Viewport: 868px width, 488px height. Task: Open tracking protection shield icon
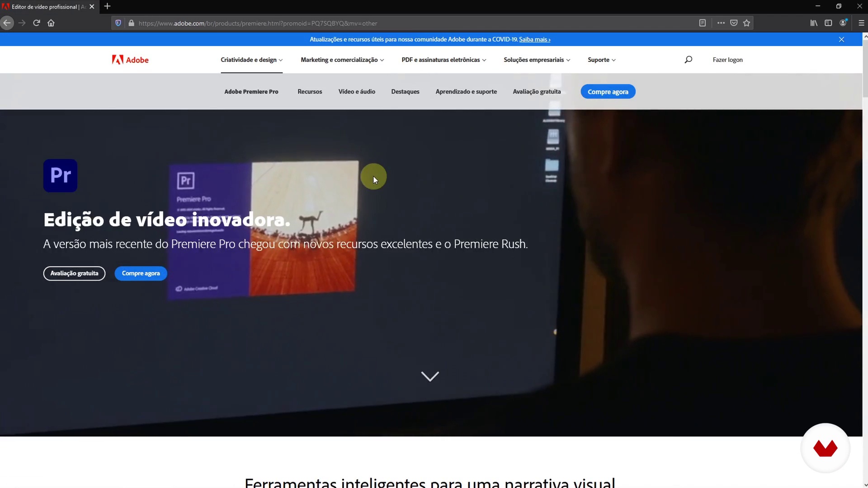(118, 23)
